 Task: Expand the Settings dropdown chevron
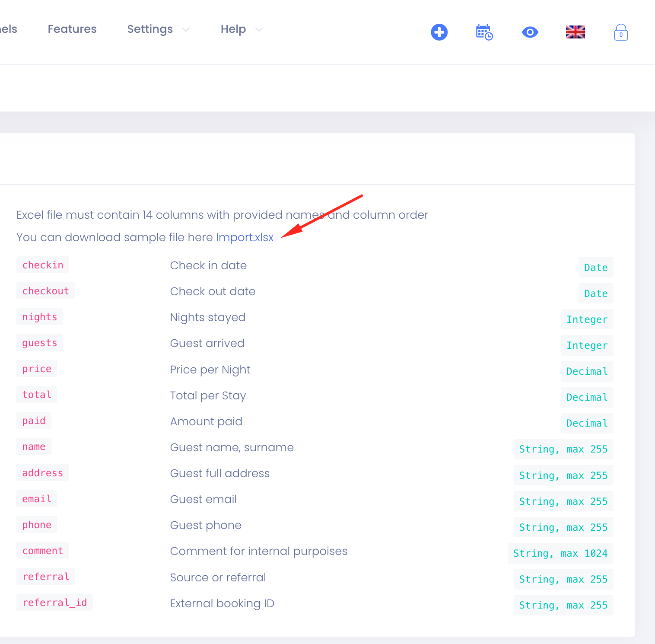tap(186, 29)
